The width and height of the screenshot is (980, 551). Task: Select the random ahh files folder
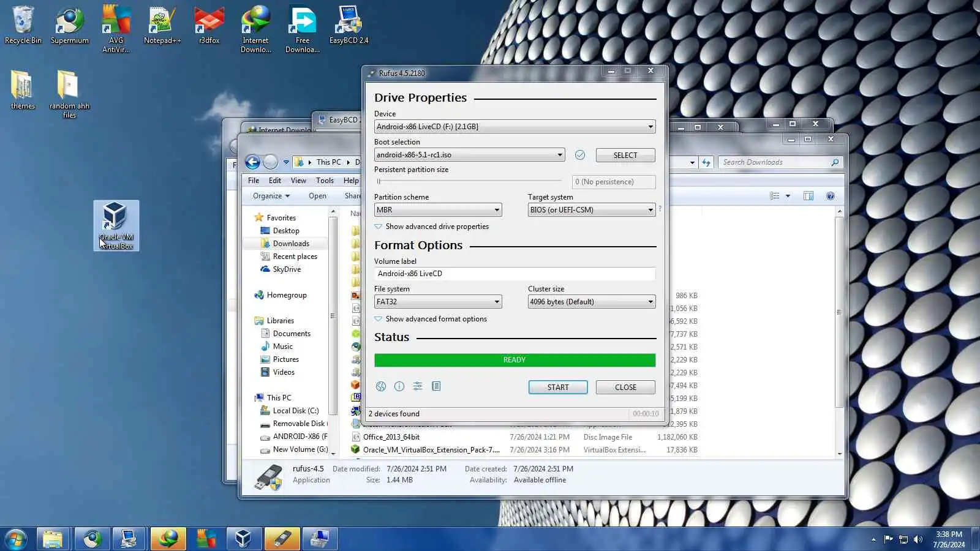(x=70, y=94)
